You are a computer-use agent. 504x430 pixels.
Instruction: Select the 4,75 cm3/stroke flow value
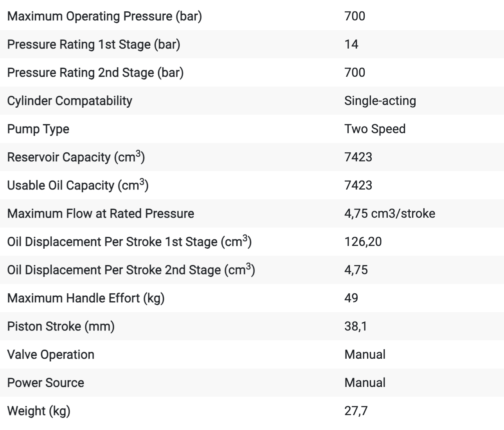(x=390, y=213)
